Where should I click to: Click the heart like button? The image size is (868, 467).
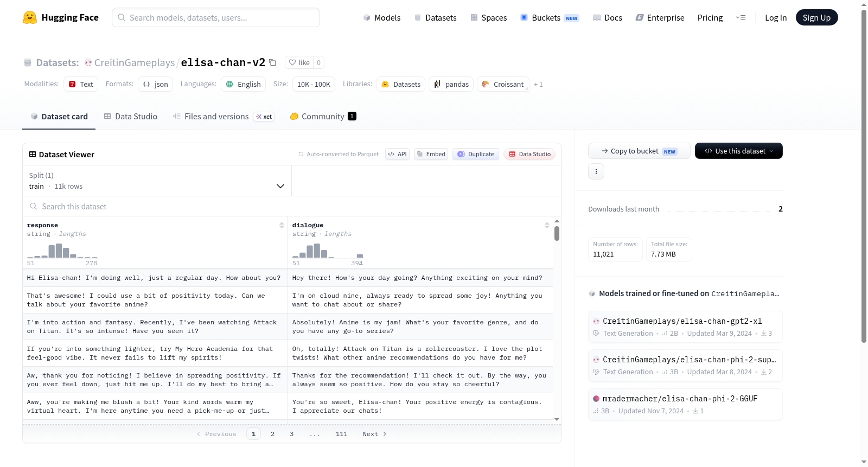(299, 62)
